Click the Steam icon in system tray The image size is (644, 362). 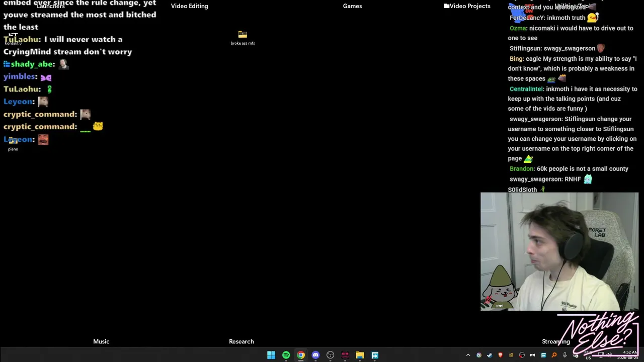[490, 355]
